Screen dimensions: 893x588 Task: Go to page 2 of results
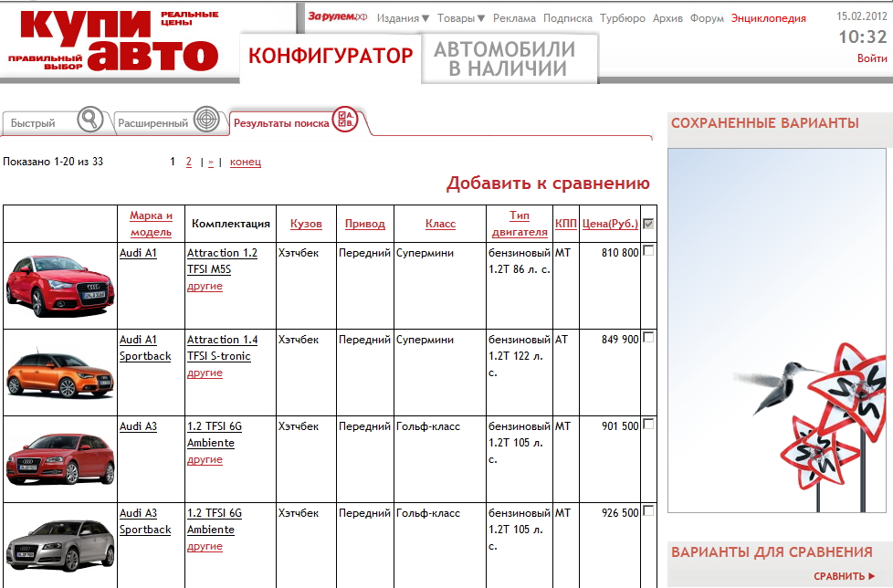tap(189, 162)
